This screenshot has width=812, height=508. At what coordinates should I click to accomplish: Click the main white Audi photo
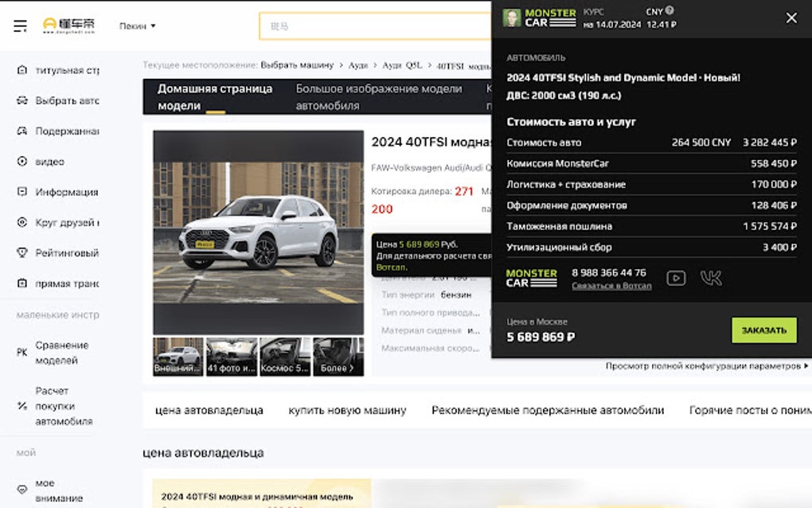259,233
